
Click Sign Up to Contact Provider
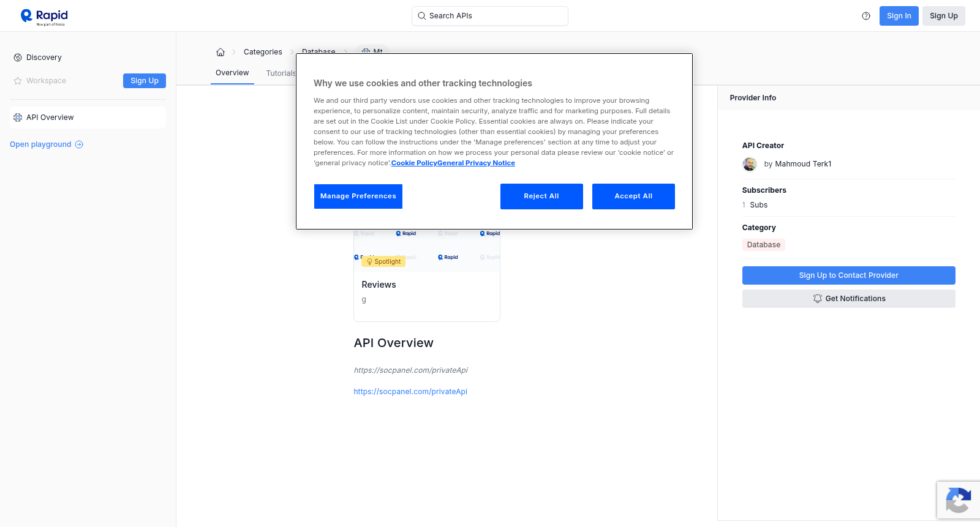pyautogui.click(x=849, y=275)
